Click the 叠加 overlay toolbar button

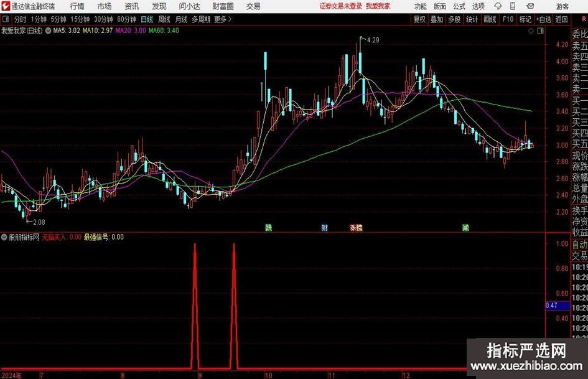point(437,19)
